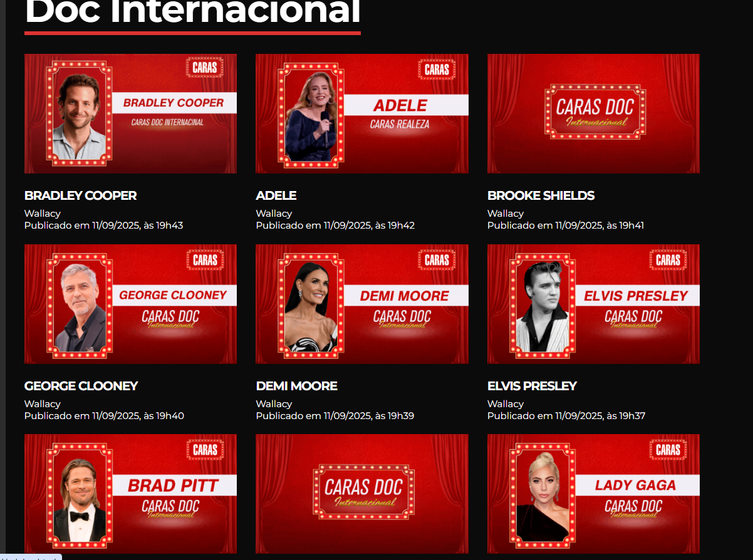The image size is (753, 560).
Task: Open the Elvis Presley video thumbnail
Action: click(x=593, y=304)
